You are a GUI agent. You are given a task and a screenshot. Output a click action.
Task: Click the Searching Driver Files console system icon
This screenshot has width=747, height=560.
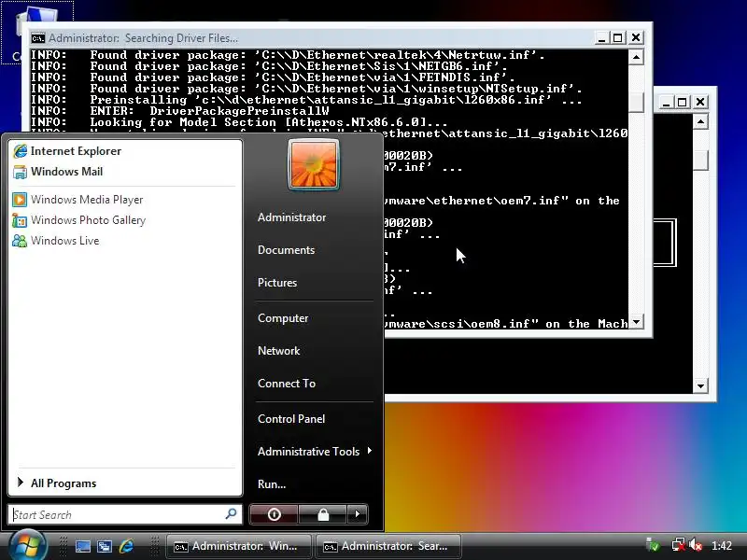click(x=37, y=38)
